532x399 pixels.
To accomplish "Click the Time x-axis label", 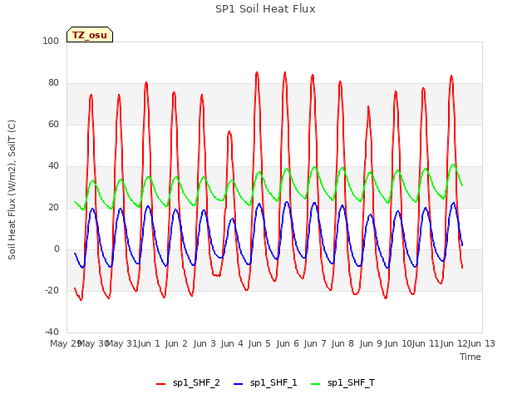I will (x=470, y=357).
